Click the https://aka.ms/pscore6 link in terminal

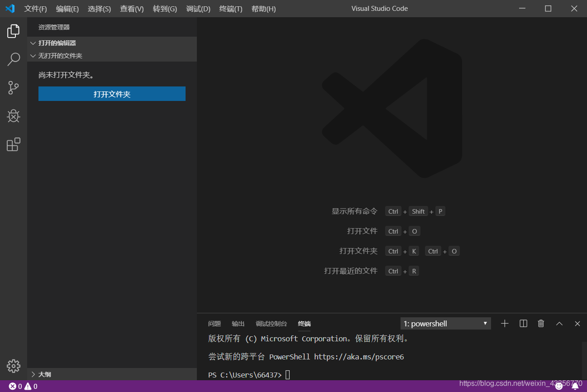[x=359, y=357]
